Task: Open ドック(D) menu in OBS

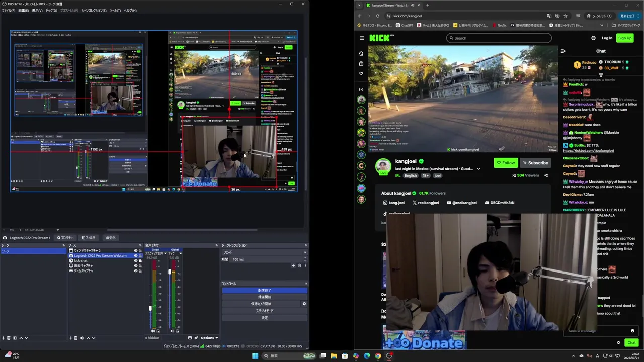Action: 51,11
